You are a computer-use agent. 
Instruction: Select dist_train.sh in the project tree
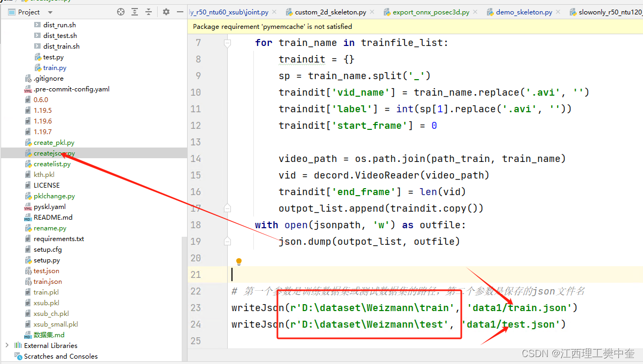click(x=61, y=47)
